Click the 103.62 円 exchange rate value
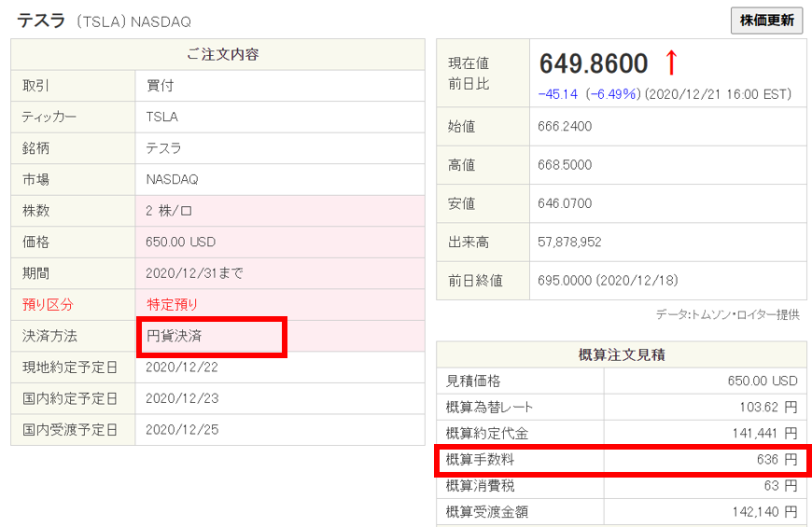The image size is (812, 527). point(768,407)
